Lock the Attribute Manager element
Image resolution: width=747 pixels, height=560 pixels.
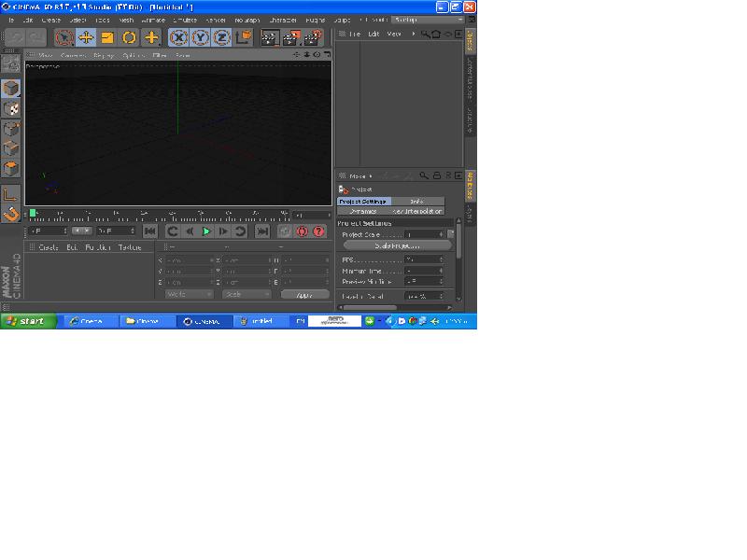click(x=436, y=175)
